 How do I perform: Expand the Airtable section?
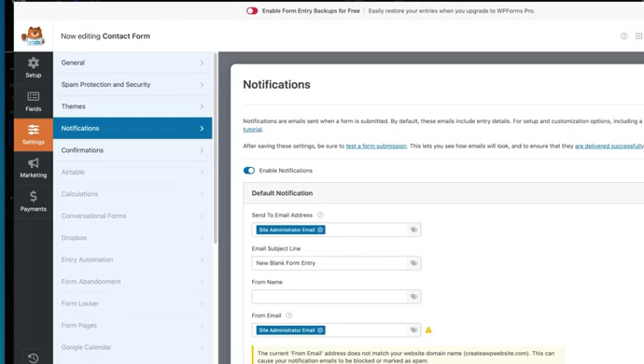click(x=133, y=172)
